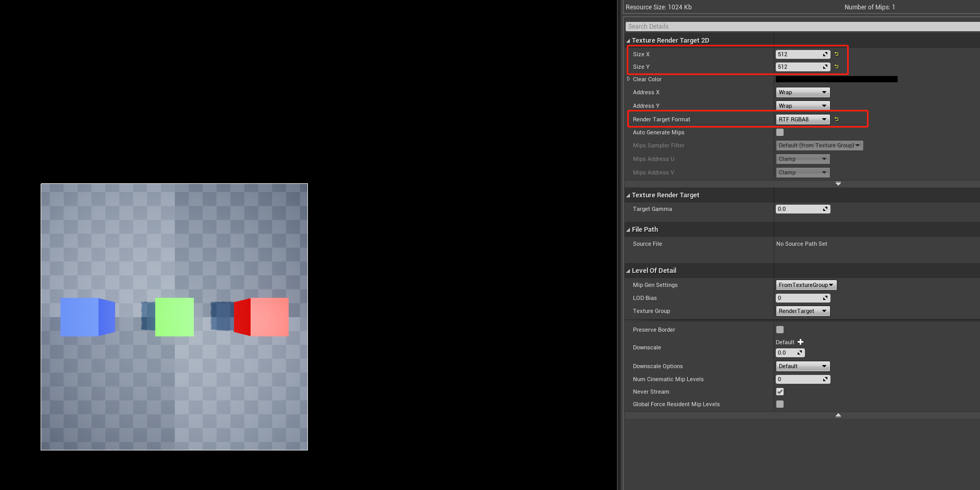Image resolution: width=980 pixels, height=490 pixels.
Task: Show advanced properties via the down arrow
Action: point(838,183)
